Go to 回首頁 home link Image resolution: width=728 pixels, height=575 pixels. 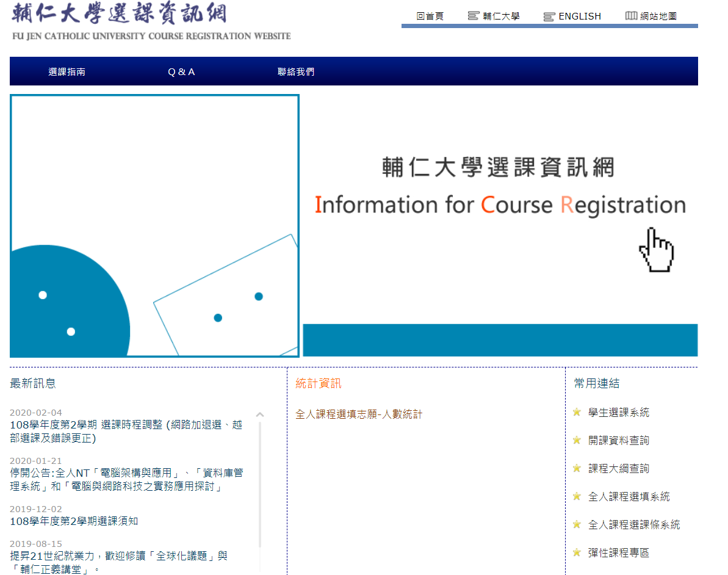pyautogui.click(x=430, y=16)
